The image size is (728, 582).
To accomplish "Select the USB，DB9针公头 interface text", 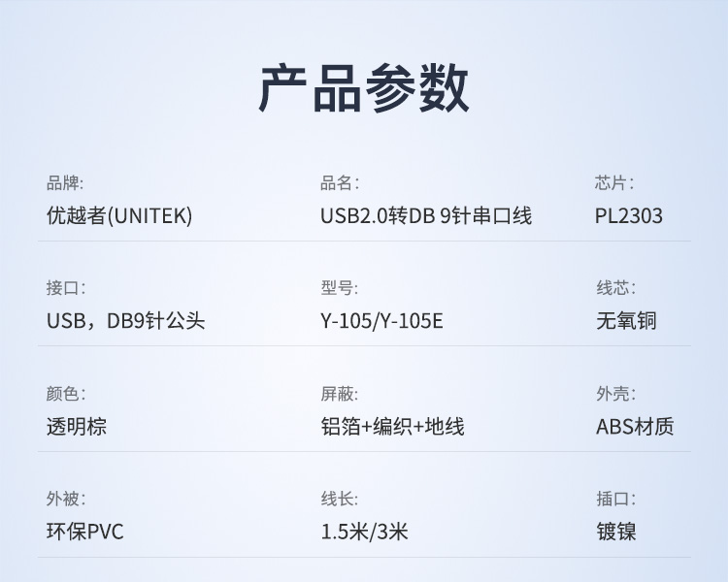I will pyautogui.click(x=125, y=320).
